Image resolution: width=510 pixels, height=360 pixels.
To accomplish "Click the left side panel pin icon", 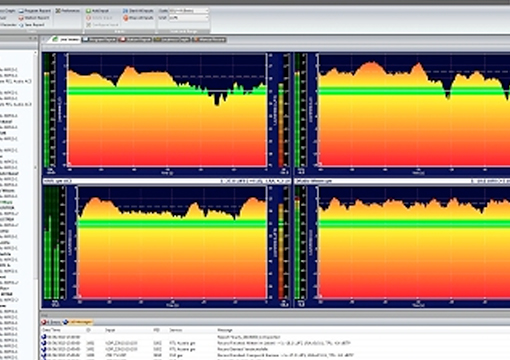I will click(x=30, y=38).
